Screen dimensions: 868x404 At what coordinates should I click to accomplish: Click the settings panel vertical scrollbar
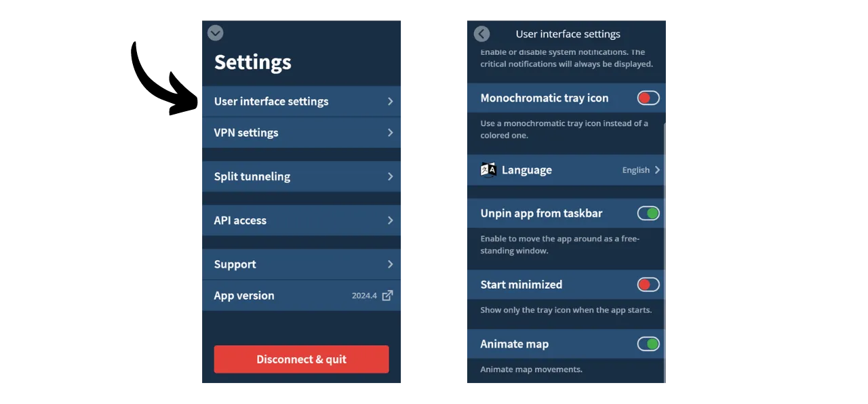click(x=665, y=251)
